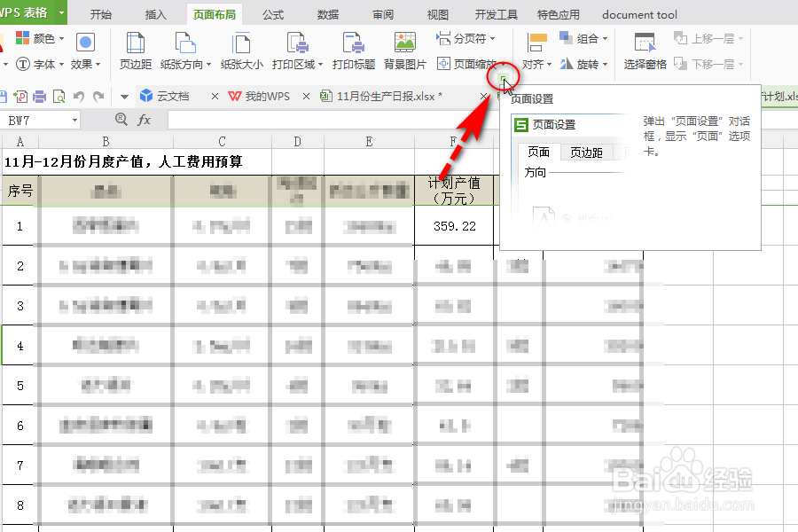Click the export to PDF icon
This screenshot has width=798, height=532.
click(x=20, y=97)
